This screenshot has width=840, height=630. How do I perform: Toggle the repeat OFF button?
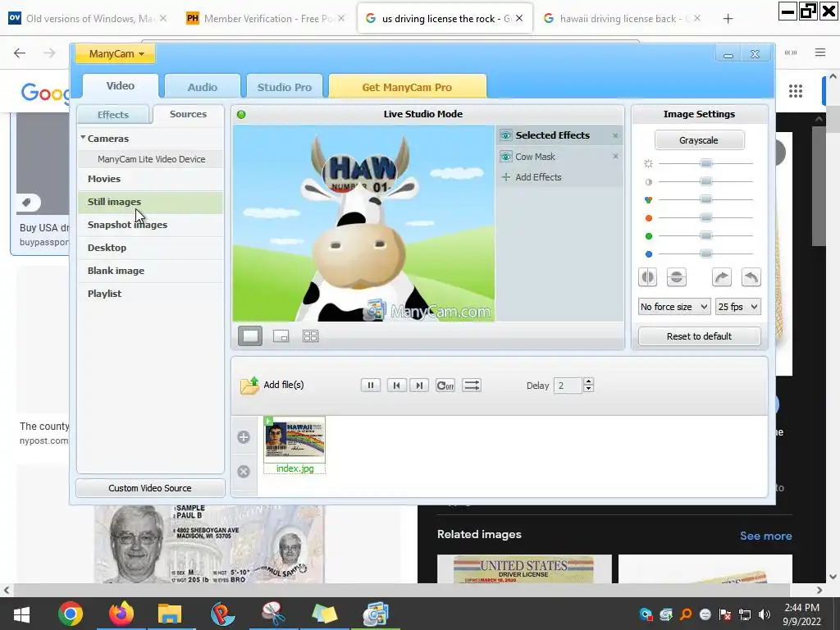445,386
